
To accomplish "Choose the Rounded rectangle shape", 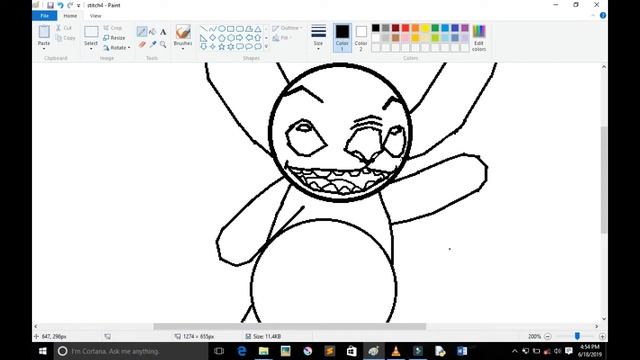I will pyautogui.click(x=240, y=29).
